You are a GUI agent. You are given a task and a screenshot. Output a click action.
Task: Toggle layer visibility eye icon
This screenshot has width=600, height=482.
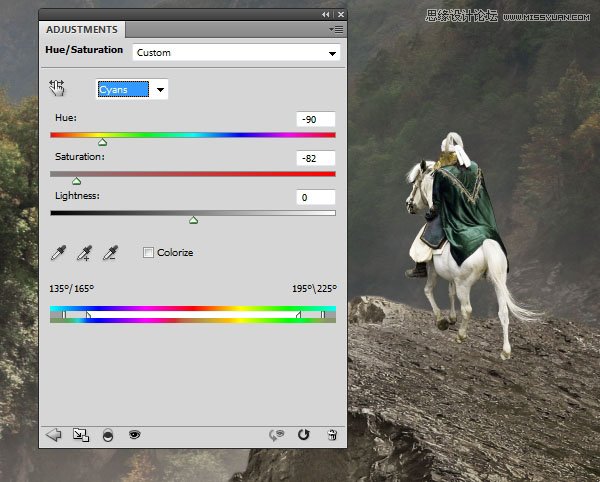point(135,435)
